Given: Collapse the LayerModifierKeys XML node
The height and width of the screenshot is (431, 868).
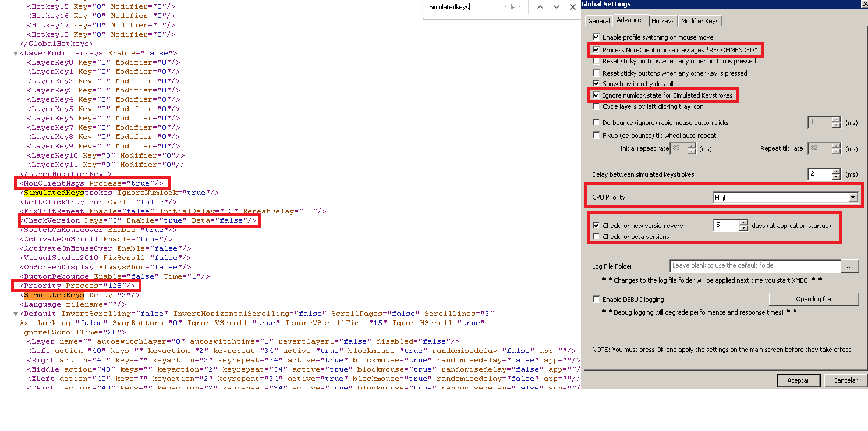Looking at the screenshot, I should click(x=16, y=53).
